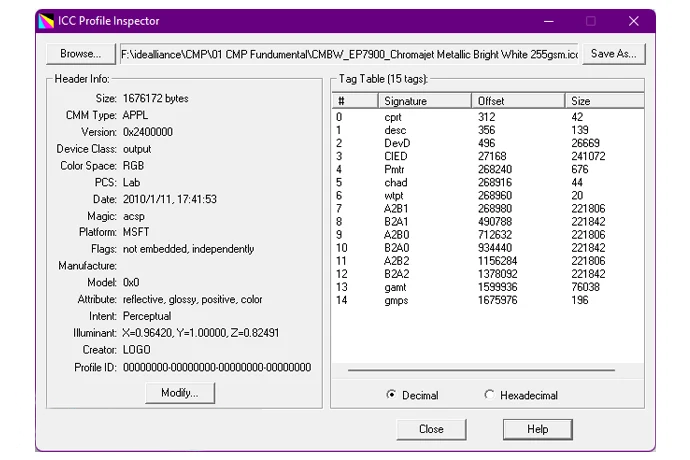Viewport: 690px width, 460px height.
Task: Select the CIED tag row
Action: [x=488, y=156]
